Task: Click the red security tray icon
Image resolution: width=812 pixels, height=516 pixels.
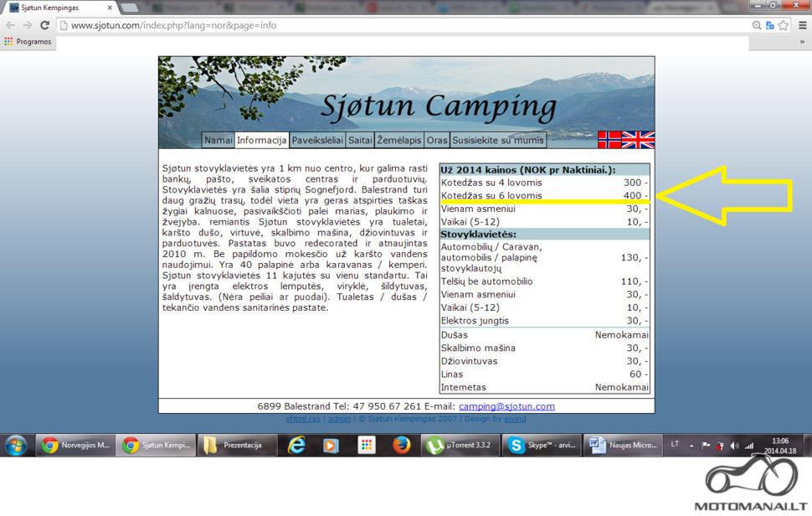Action: [x=720, y=446]
